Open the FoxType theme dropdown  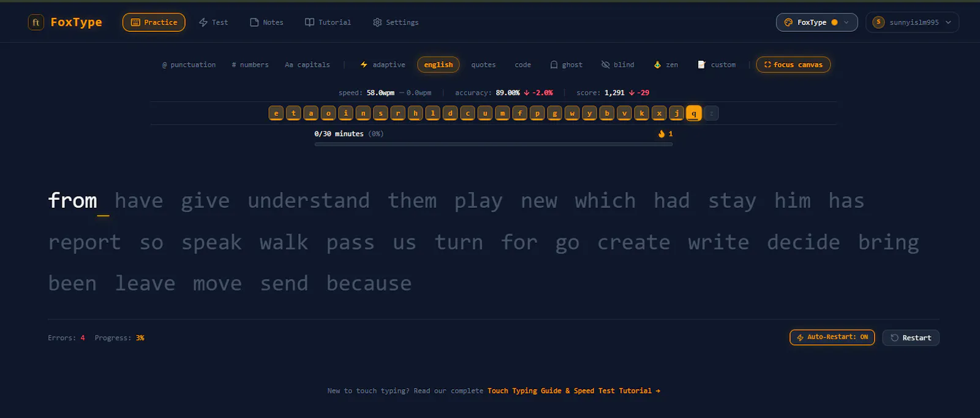(x=816, y=22)
